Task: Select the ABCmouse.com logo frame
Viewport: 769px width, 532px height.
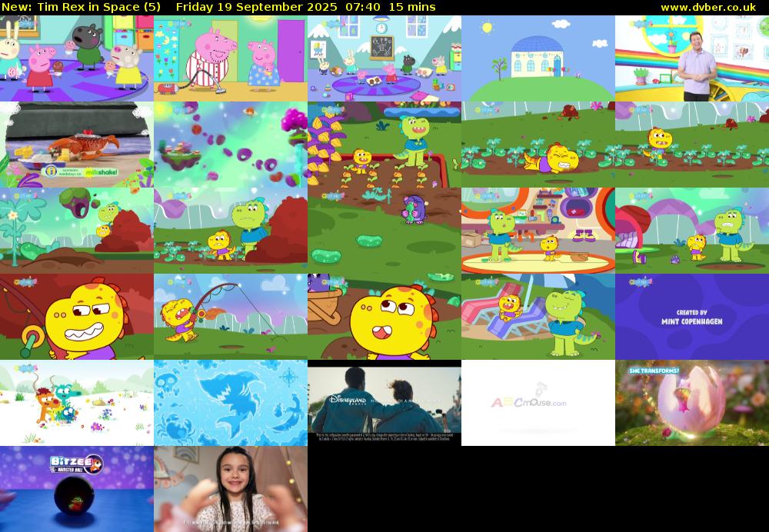Action: (x=538, y=403)
